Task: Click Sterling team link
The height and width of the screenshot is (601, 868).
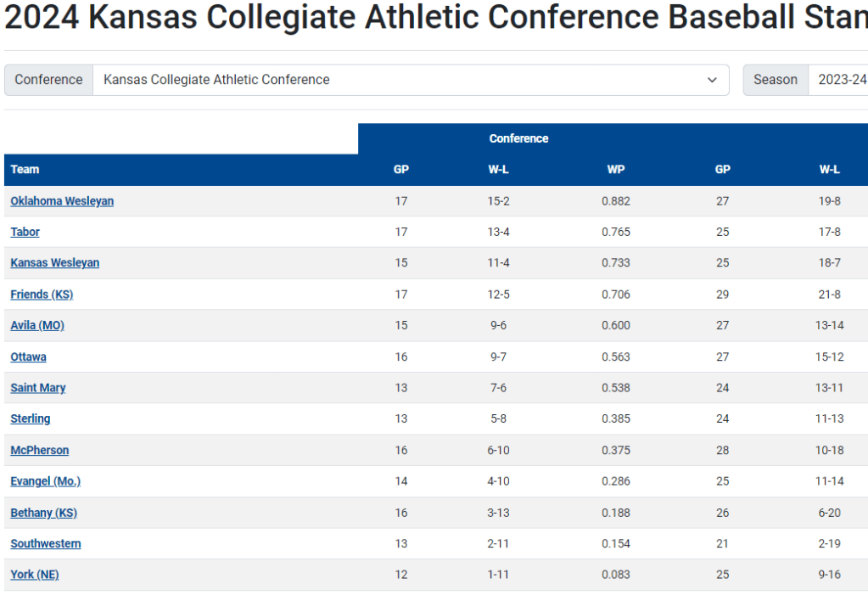Action: 30,418
